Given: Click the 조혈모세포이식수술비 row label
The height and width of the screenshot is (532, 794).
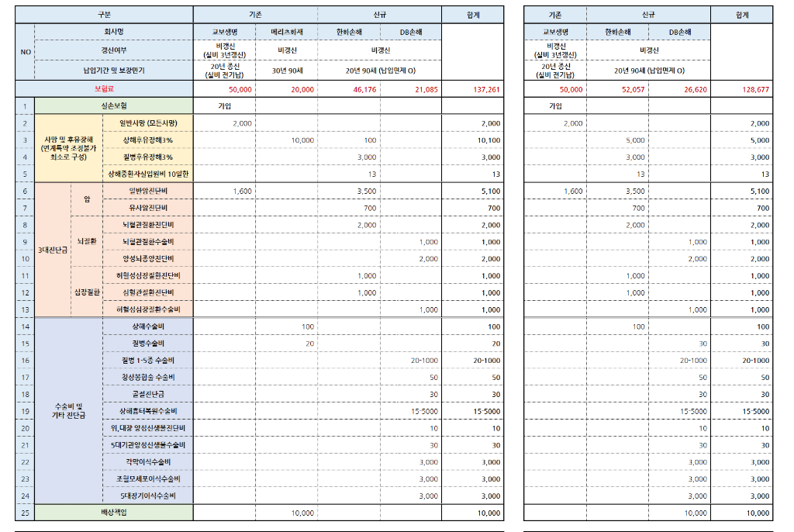Looking at the screenshot, I should 147,479.
